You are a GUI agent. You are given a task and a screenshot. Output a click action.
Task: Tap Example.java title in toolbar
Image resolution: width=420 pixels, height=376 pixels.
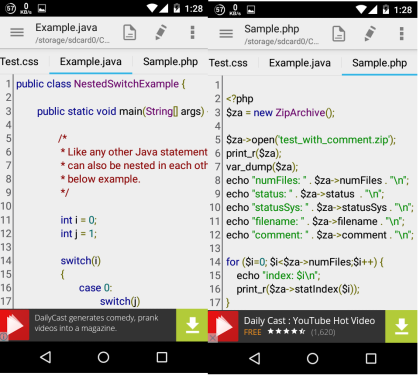pyautogui.click(x=66, y=27)
